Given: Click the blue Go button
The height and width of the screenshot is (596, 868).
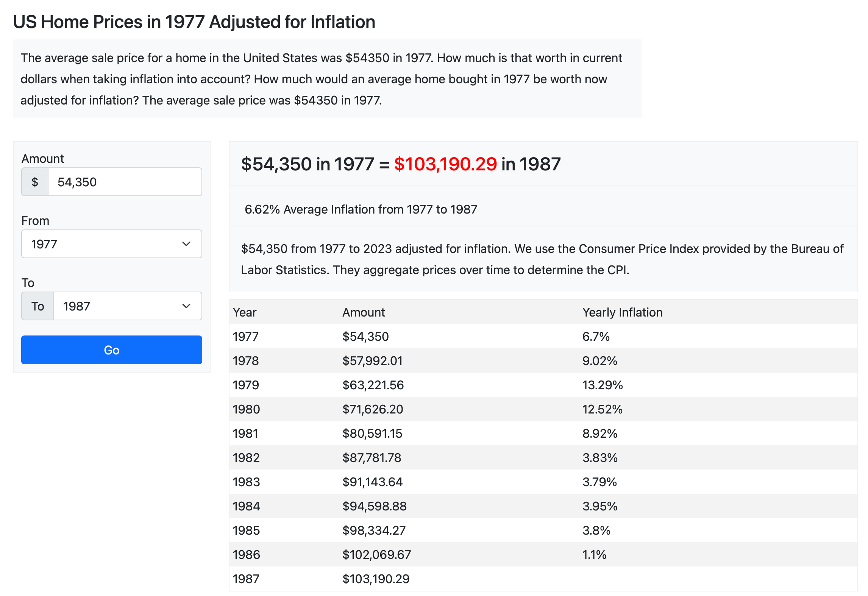Looking at the screenshot, I should tap(112, 350).
